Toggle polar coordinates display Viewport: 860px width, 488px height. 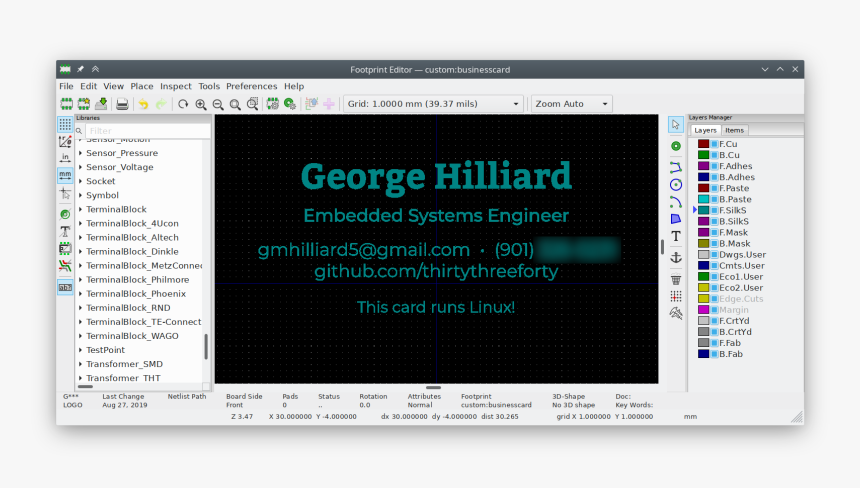tap(65, 141)
